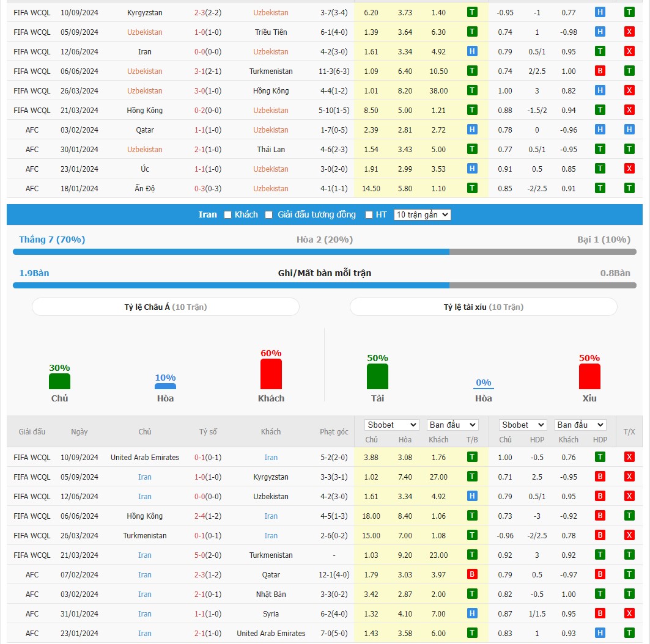The width and height of the screenshot is (650, 644).
Task: Click T/X column T badge in Thái Lan row
Action: [x=629, y=149]
